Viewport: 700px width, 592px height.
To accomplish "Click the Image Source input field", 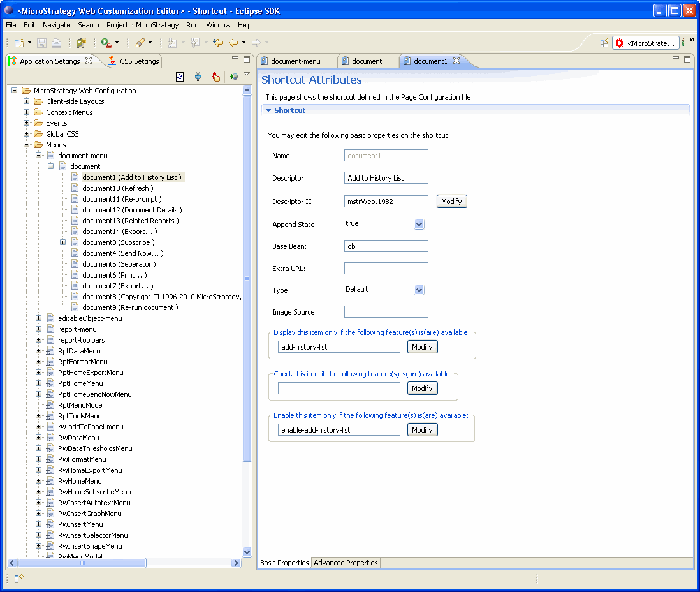I will coord(386,312).
